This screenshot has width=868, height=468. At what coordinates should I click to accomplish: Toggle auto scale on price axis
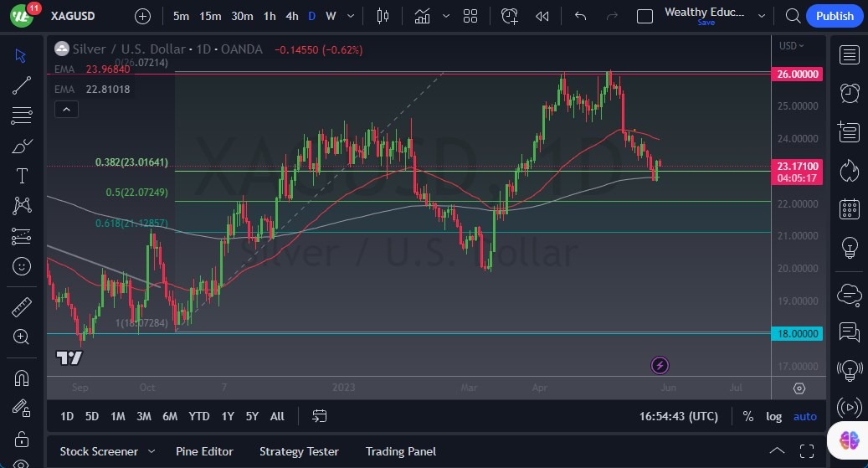point(804,416)
